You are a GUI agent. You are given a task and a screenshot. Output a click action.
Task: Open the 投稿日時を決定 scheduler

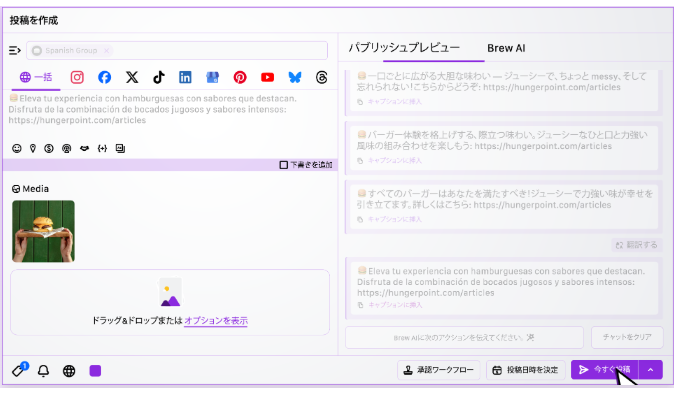click(x=525, y=370)
